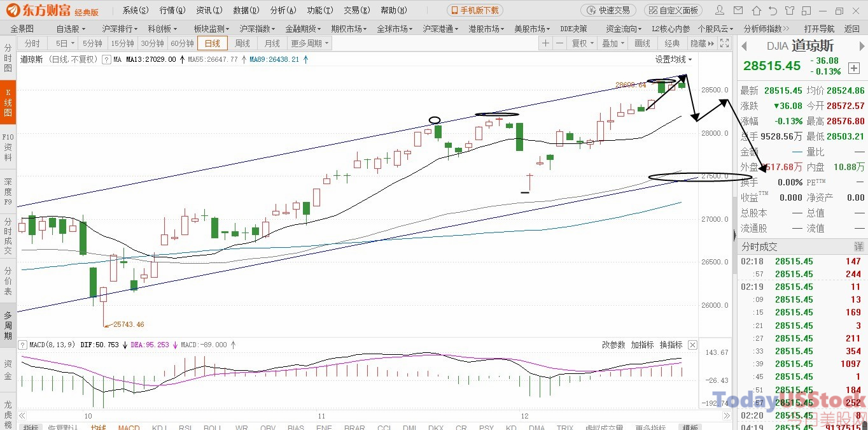Click 返回 back button
This screenshot has height=430, width=868.
click(x=852, y=29)
